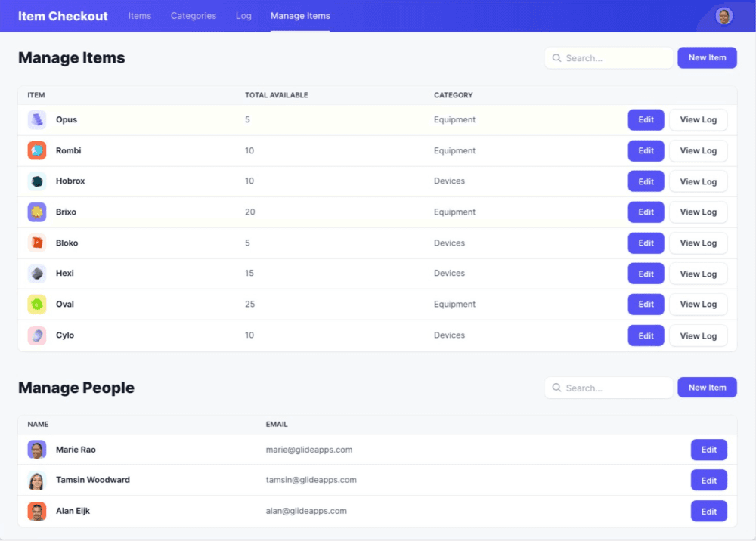The height and width of the screenshot is (541, 756).
Task: Open the Categories tab
Action: [194, 16]
